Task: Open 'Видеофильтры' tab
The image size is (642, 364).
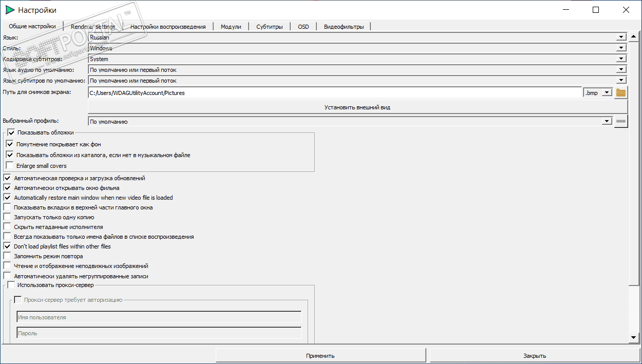Action: [344, 27]
